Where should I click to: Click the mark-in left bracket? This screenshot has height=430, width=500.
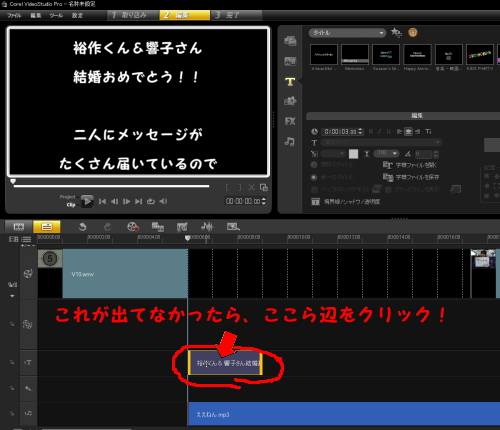click(227, 188)
